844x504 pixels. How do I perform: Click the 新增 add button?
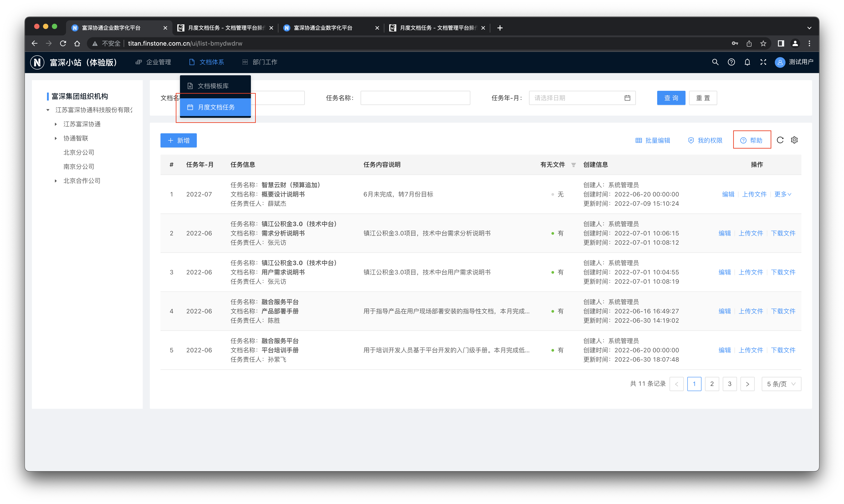[178, 140]
